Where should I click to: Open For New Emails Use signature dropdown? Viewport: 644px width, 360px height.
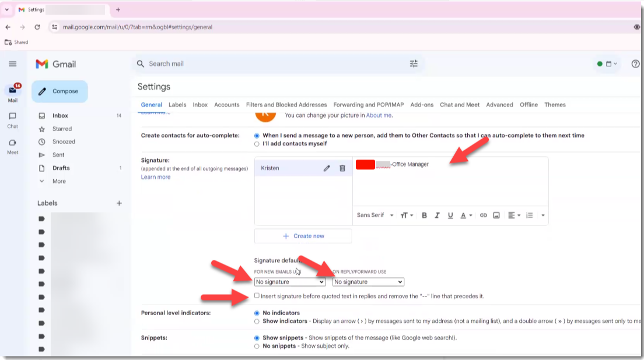coord(290,282)
